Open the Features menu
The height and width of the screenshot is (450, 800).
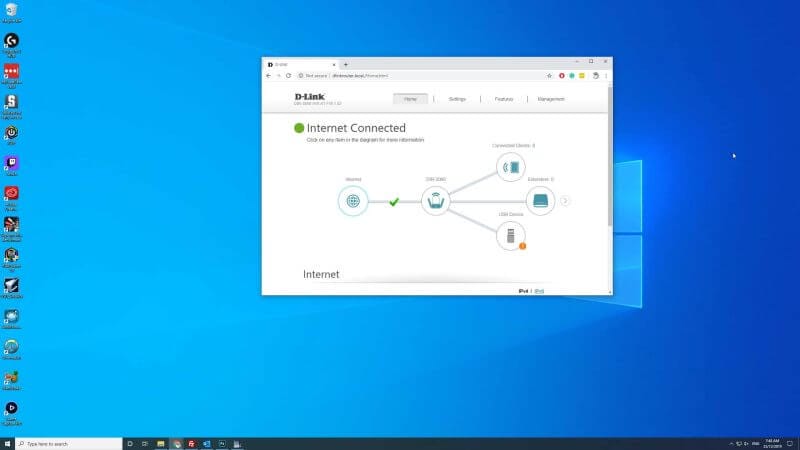[x=503, y=99]
